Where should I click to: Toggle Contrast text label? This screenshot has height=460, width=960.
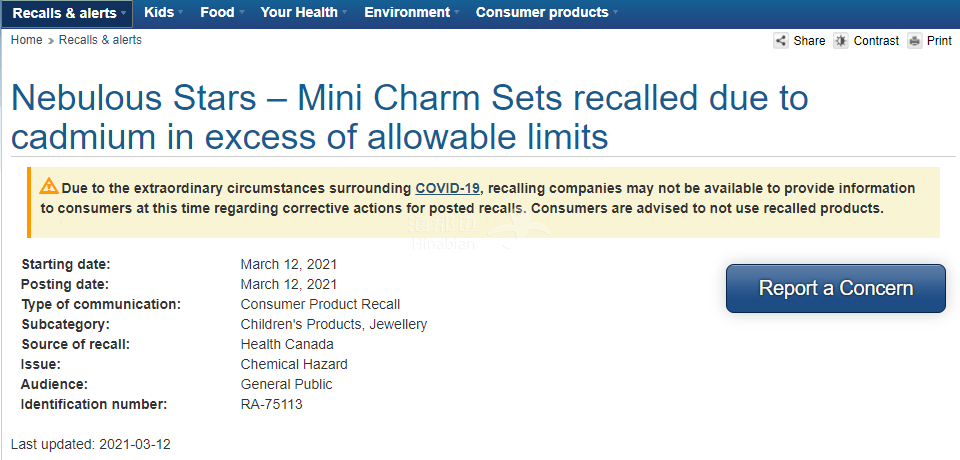(x=876, y=41)
